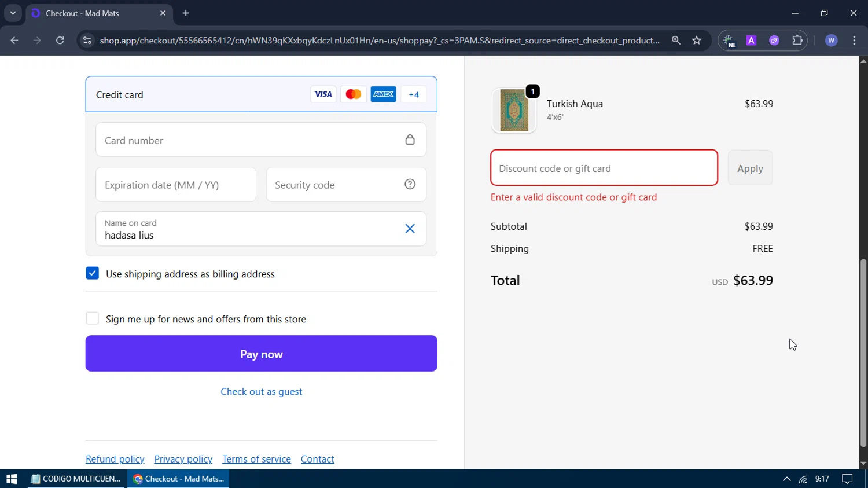Focus the Security code field

pyautogui.click(x=346, y=185)
